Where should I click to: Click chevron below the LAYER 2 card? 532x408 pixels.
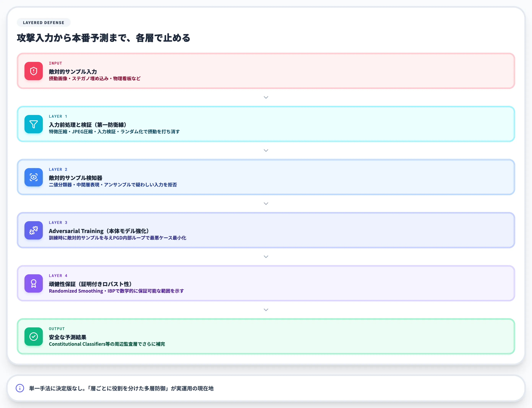click(266, 203)
